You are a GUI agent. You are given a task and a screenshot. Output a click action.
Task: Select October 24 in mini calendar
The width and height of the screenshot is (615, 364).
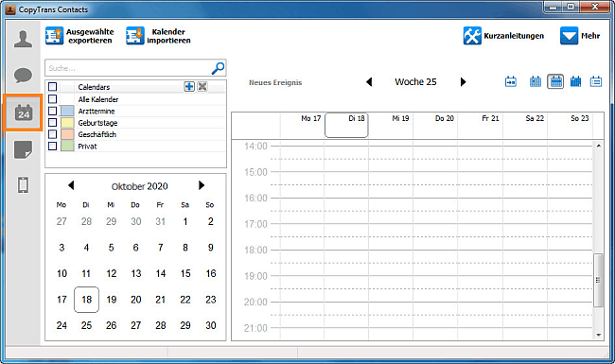tap(61, 325)
